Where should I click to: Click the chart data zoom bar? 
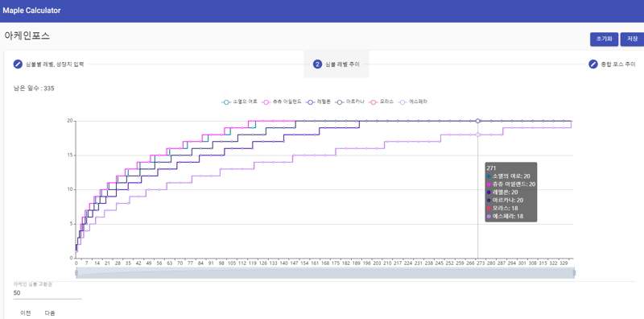325,273
